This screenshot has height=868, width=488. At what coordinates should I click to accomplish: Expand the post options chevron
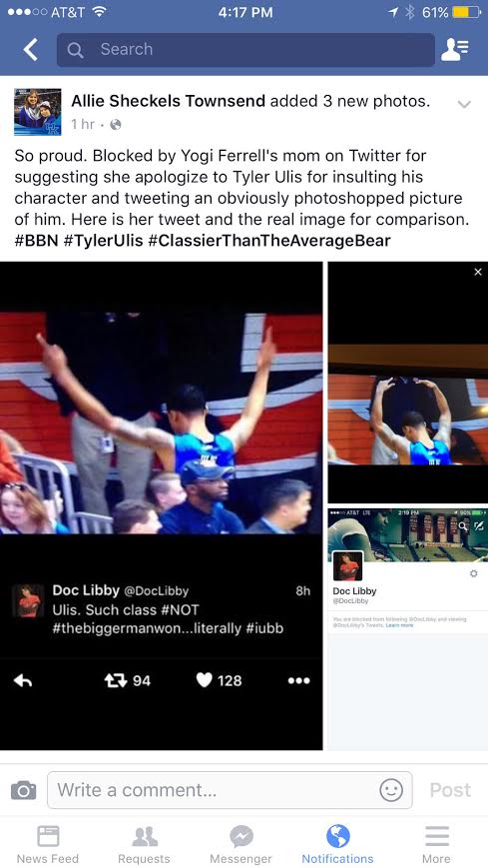point(464,104)
